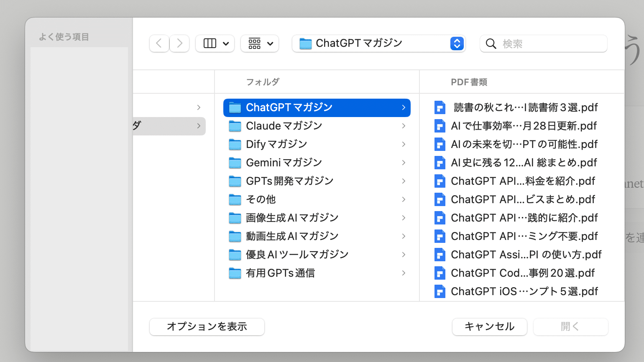Click the forward navigation arrow
The height and width of the screenshot is (362, 644).
[179, 43]
